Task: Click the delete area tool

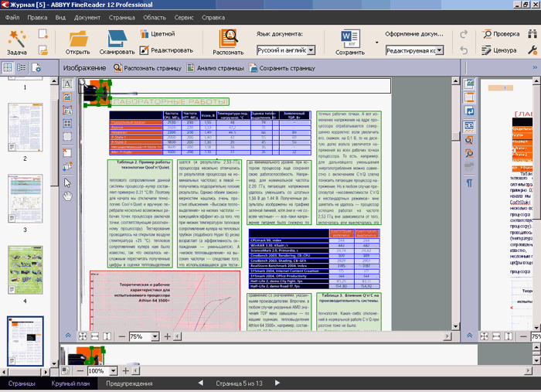Action: [x=68, y=152]
